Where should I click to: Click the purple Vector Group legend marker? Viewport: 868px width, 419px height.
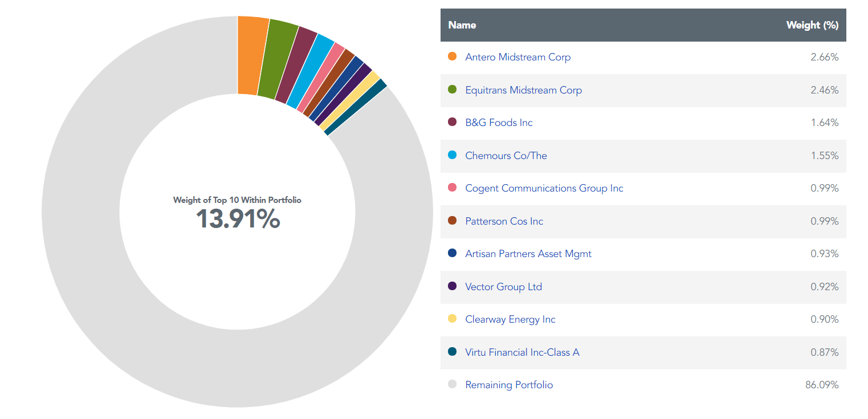point(453,287)
